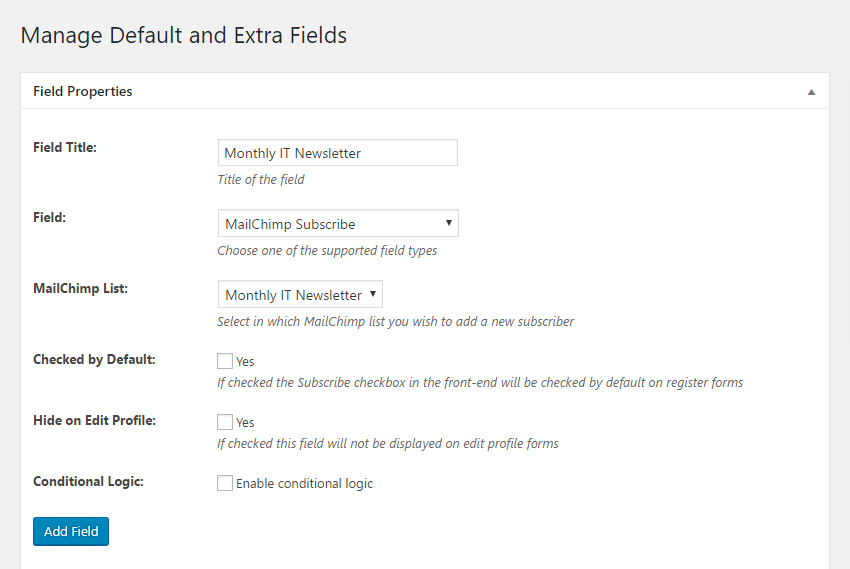Viewport: 850px width, 569px height.
Task: Click the 'Select in which MailChimp list' description
Action: coord(396,321)
